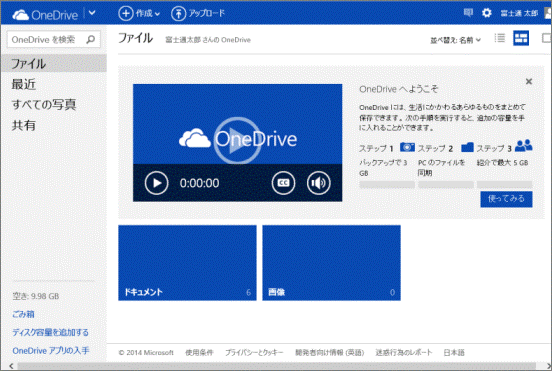Click the 使ってみる button

(x=506, y=199)
